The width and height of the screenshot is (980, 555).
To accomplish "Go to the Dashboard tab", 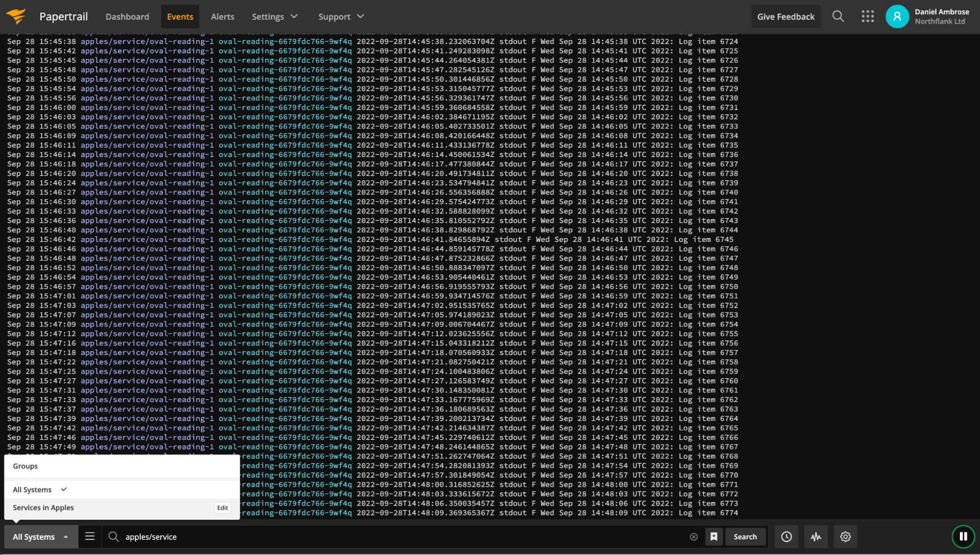I will coord(127,17).
